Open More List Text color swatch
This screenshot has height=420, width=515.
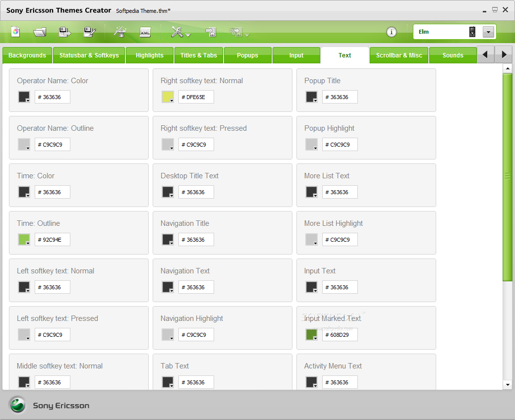tap(311, 192)
